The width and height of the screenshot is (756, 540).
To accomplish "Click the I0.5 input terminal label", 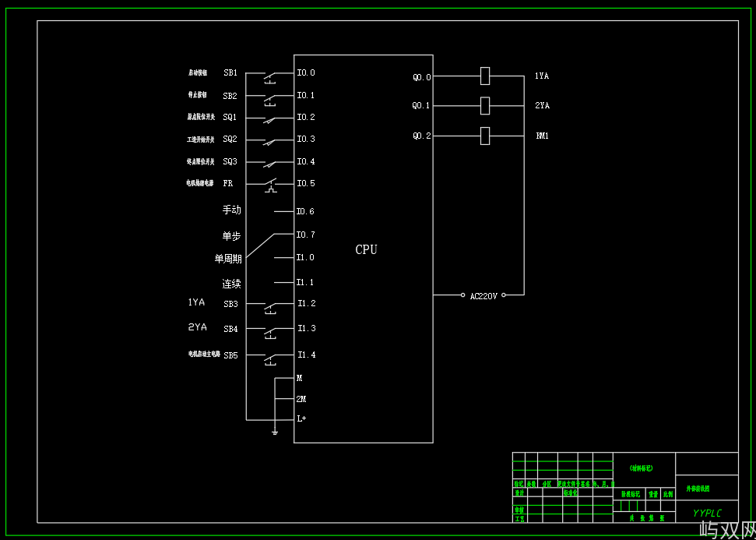I will click(306, 183).
